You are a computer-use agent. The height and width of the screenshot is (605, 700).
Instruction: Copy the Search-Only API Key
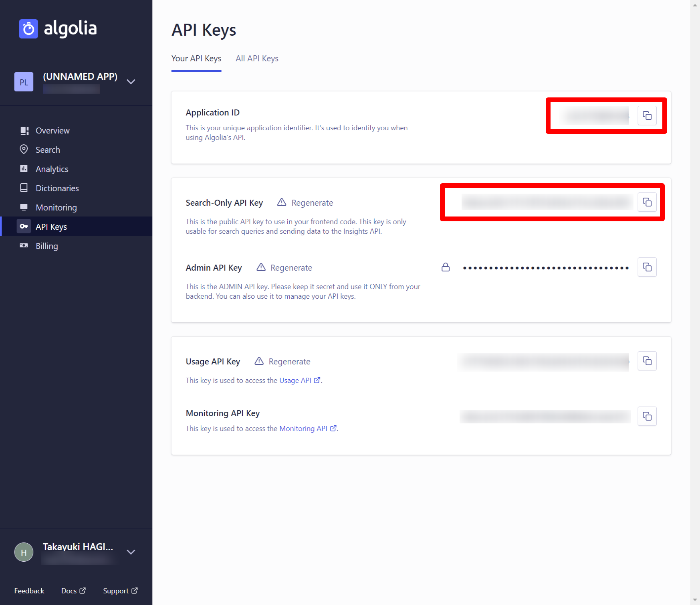click(x=647, y=202)
